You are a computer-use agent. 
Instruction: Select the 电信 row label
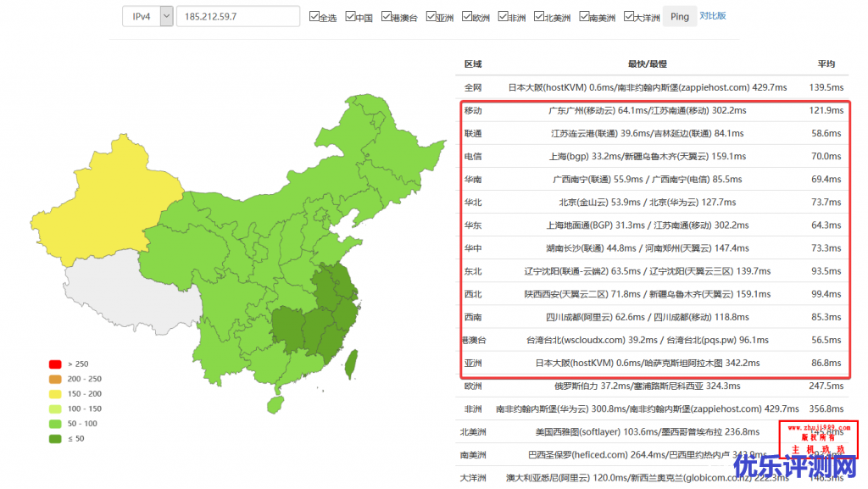pos(473,157)
